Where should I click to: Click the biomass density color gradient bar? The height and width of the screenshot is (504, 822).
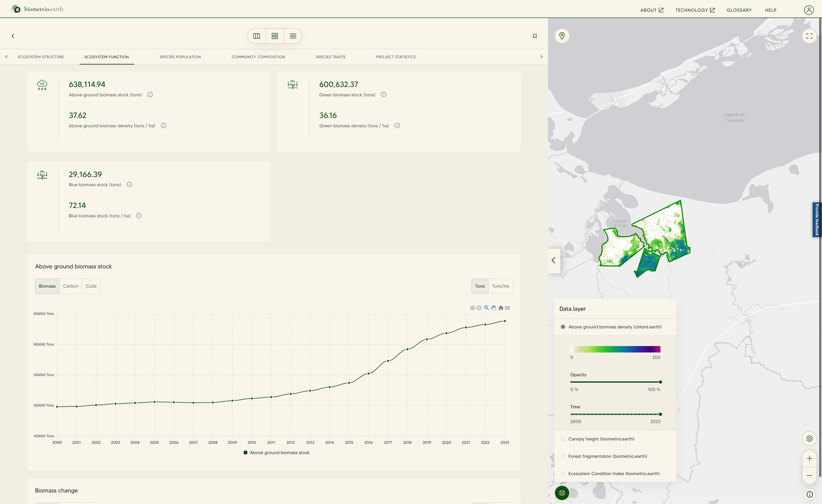click(x=615, y=349)
